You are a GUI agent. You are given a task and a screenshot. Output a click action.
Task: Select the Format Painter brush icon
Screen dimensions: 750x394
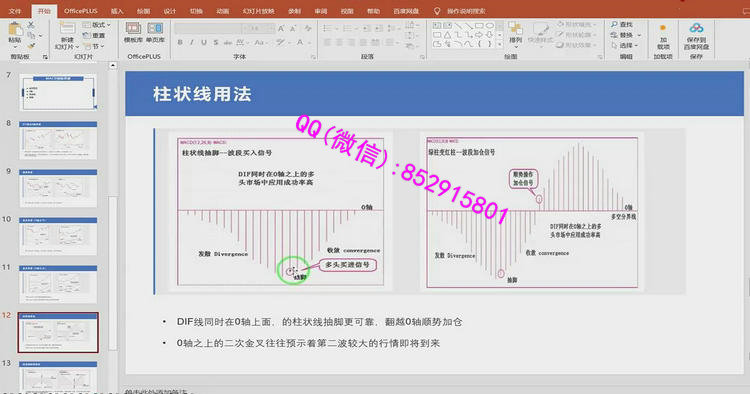point(31,46)
